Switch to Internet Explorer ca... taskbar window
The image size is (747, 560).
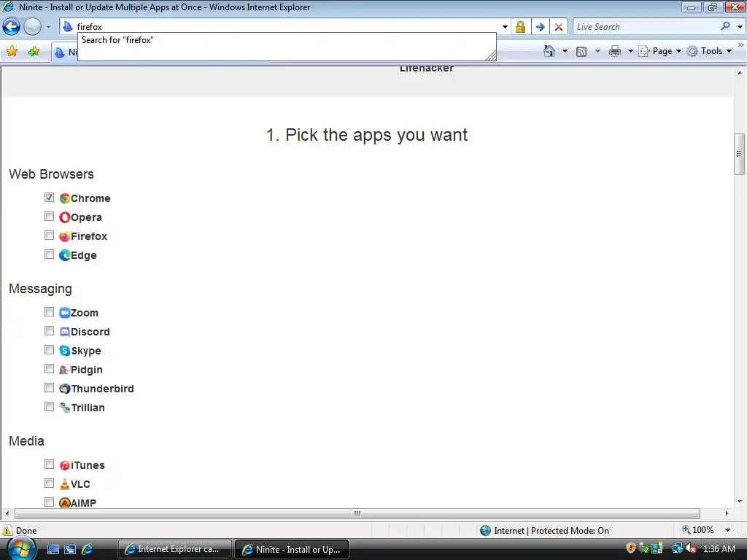click(175, 550)
